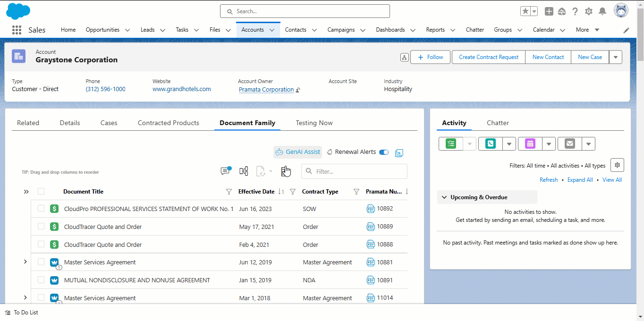Click the document table view icon

coord(285,171)
